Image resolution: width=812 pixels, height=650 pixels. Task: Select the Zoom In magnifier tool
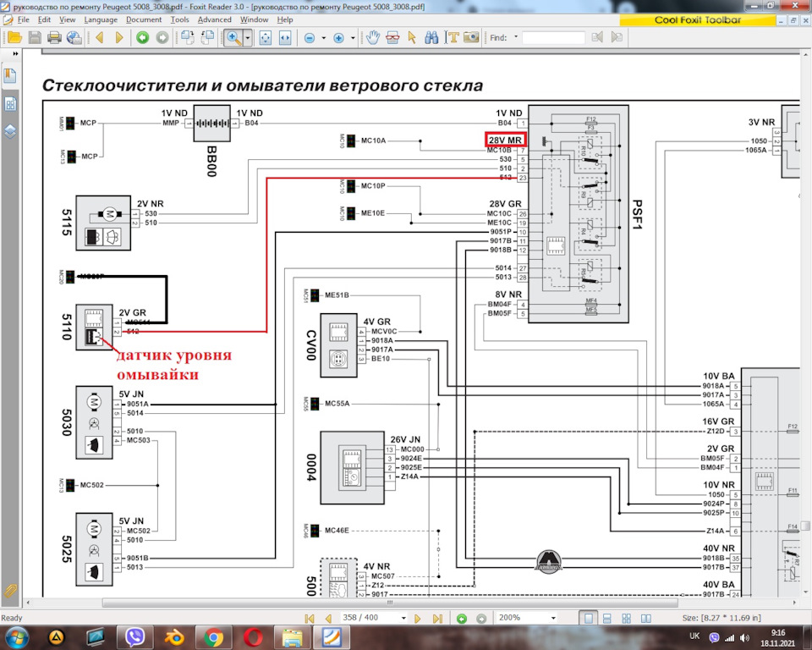(233, 37)
